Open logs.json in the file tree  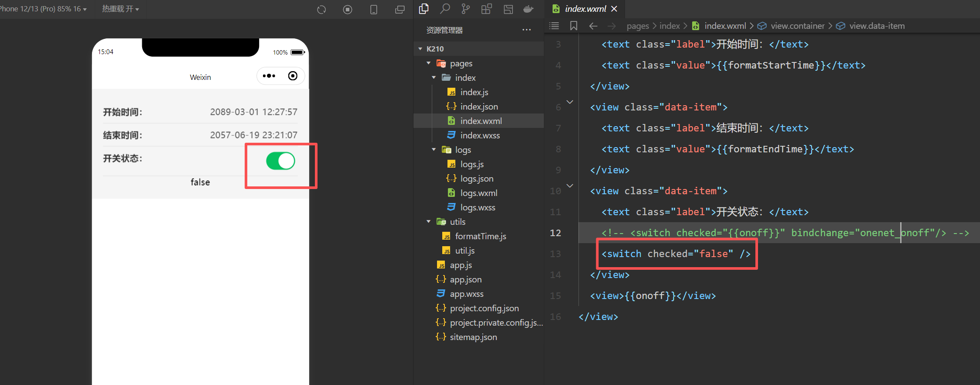477,179
